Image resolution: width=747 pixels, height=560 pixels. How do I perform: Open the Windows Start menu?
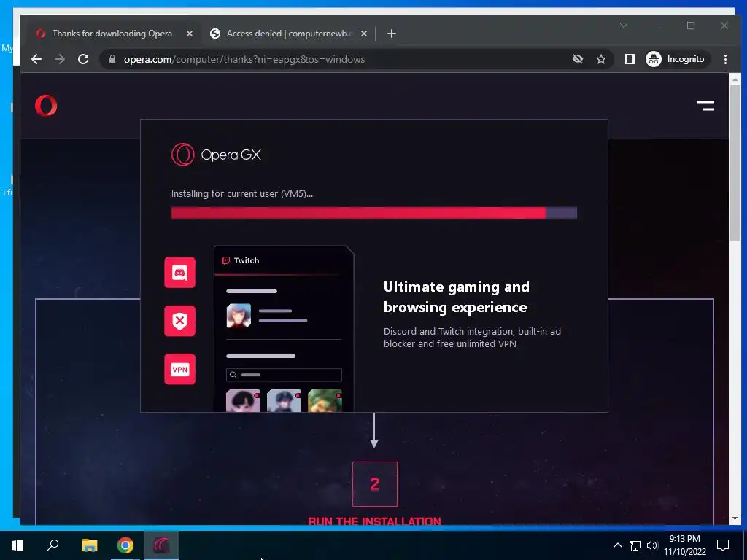pos(18,545)
